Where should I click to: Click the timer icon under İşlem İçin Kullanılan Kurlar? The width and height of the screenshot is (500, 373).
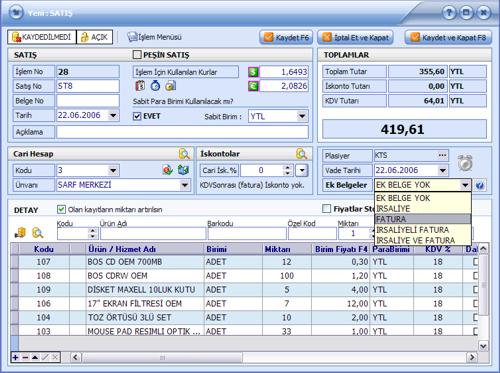click(x=155, y=86)
